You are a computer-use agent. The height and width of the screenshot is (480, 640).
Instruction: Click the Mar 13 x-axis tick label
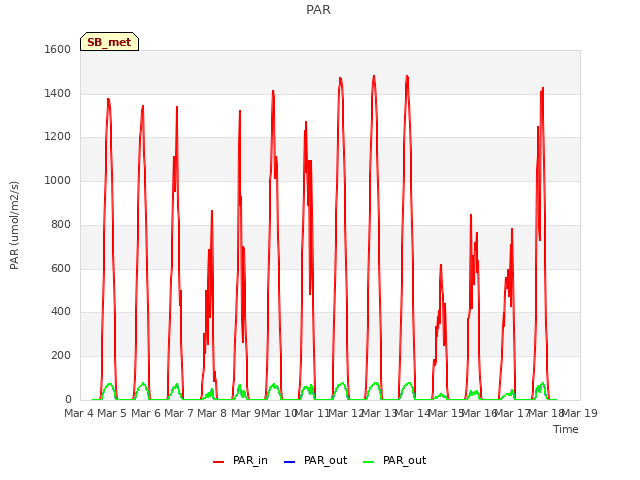(x=380, y=413)
